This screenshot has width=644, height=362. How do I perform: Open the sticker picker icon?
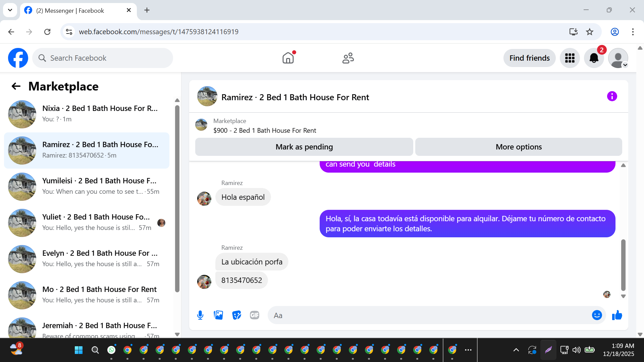(x=236, y=315)
